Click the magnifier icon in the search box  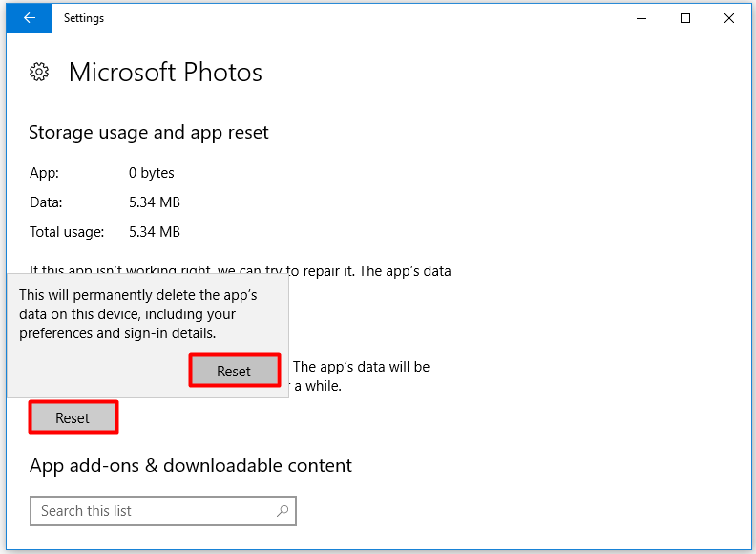(x=283, y=511)
